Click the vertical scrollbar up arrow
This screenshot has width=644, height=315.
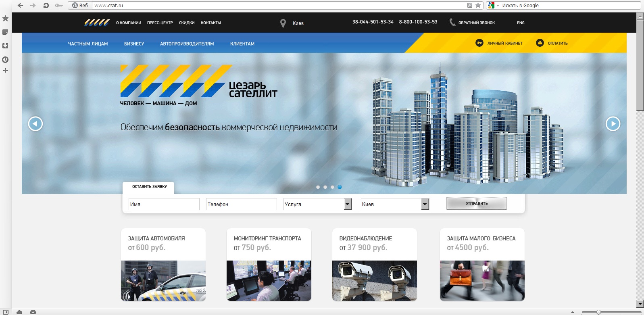[x=640, y=16]
